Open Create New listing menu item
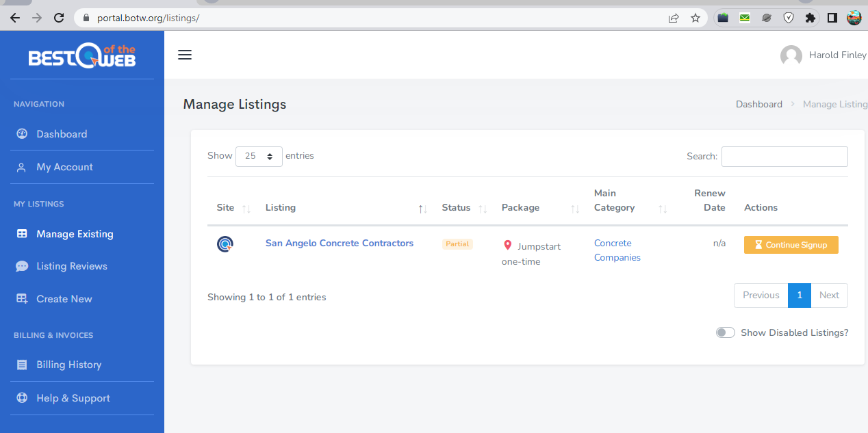The width and height of the screenshot is (868, 433). (64, 299)
